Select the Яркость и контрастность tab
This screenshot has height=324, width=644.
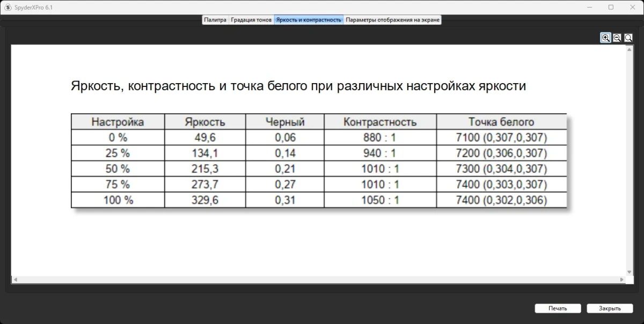(309, 19)
